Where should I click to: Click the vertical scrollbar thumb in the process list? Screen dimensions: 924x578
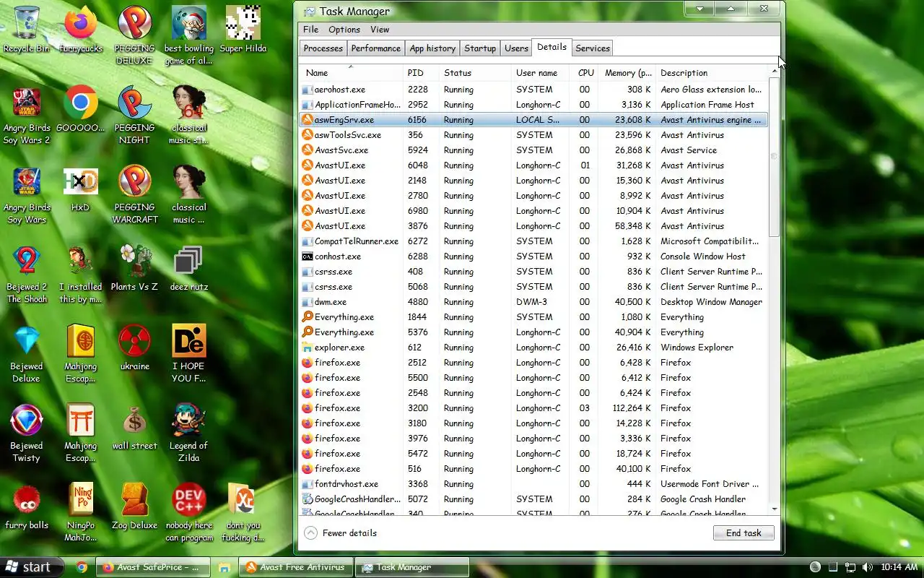pyautogui.click(x=775, y=157)
